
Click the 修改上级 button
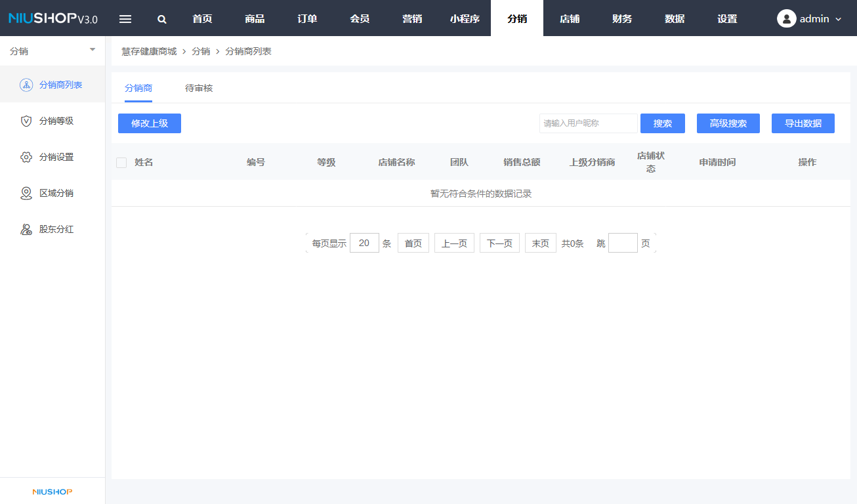(150, 123)
